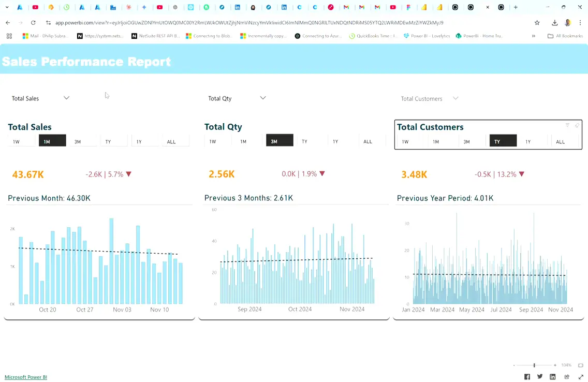Select ALL period for Total Customers

coord(565,141)
